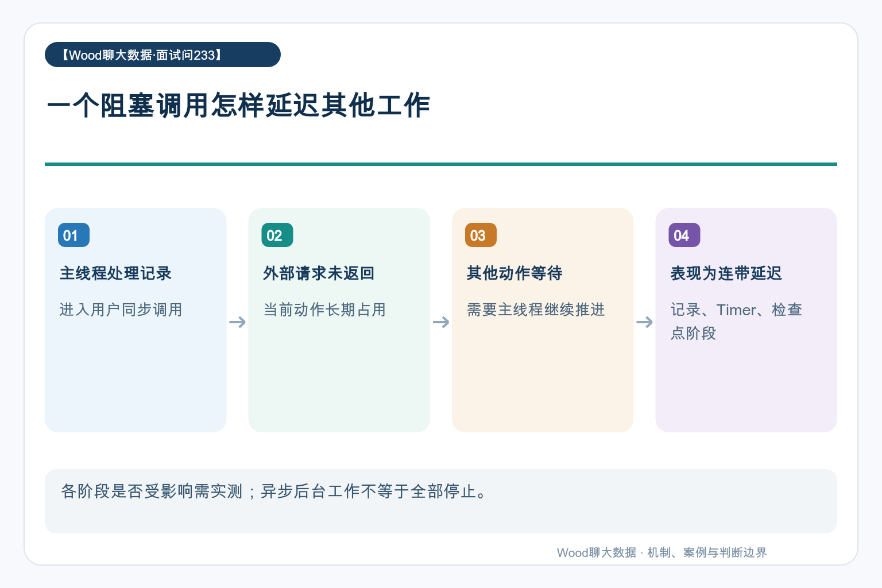Click the text 记录、Timer、检查点阶段
The image size is (882, 588).
tap(736, 321)
